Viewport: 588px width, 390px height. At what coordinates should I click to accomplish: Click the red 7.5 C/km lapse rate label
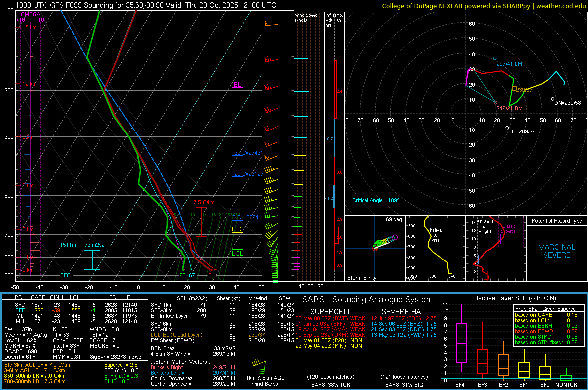click(204, 203)
